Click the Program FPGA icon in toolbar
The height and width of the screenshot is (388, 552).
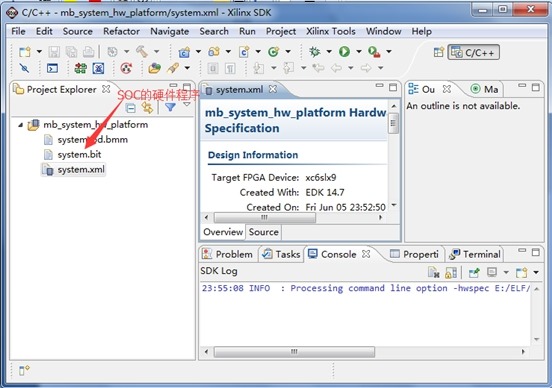pos(81,68)
